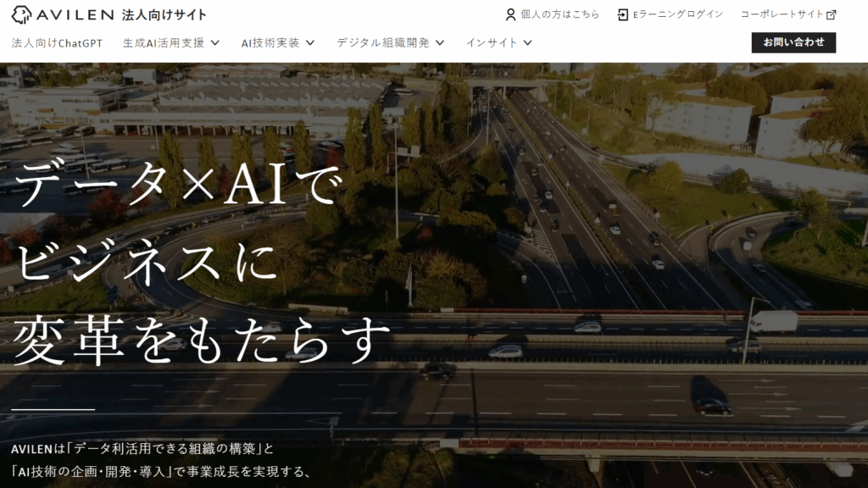Open the Eラーニングログイン link

pos(677,14)
